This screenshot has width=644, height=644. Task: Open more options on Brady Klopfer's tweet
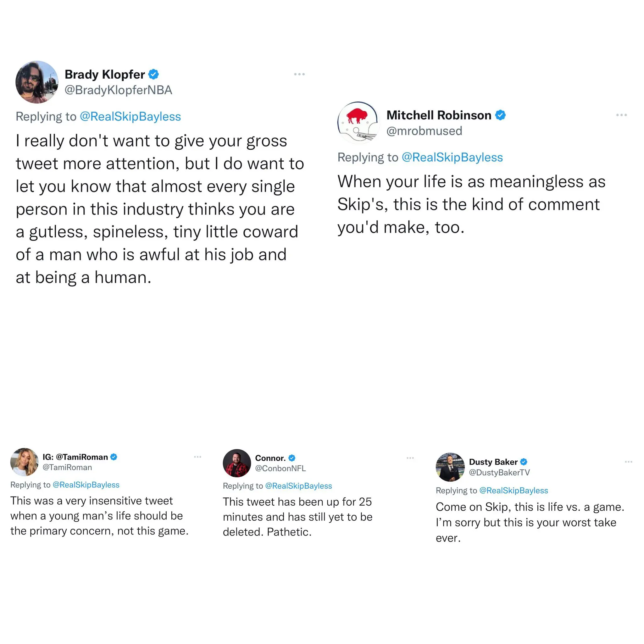point(299,74)
